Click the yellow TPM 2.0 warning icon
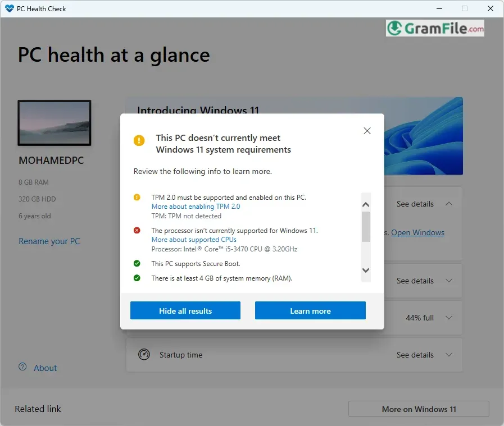This screenshot has width=504, height=426. pyautogui.click(x=137, y=197)
